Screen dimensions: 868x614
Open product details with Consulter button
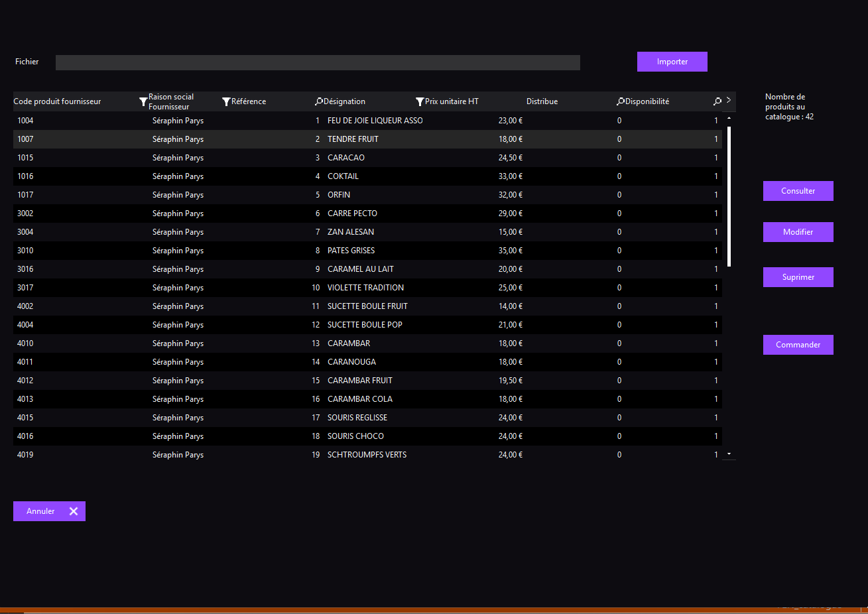click(x=798, y=191)
